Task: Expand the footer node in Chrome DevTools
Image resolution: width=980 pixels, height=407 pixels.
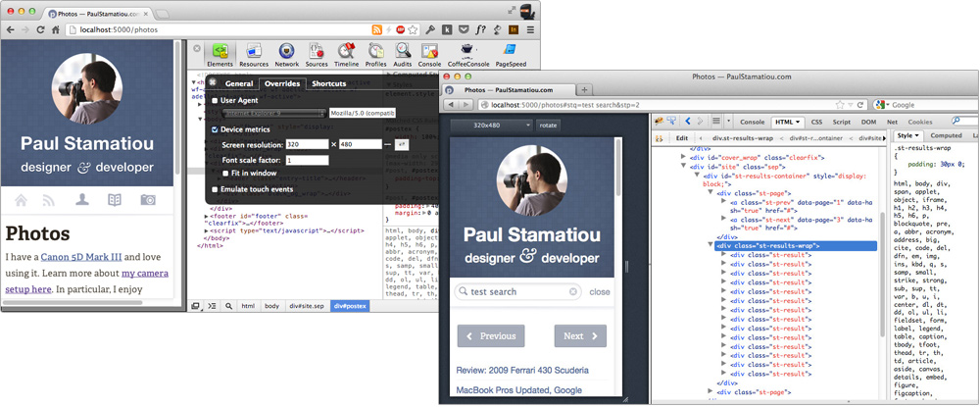Action: coord(206,217)
